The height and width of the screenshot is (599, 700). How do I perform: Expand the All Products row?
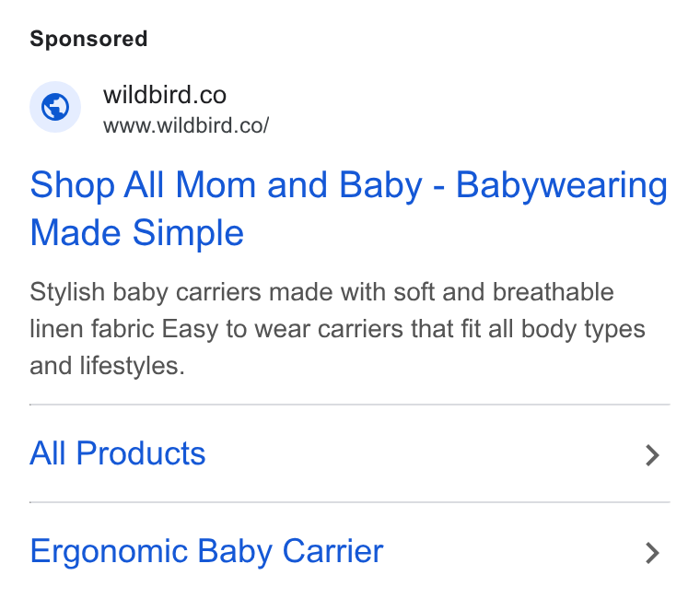pos(350,453)
